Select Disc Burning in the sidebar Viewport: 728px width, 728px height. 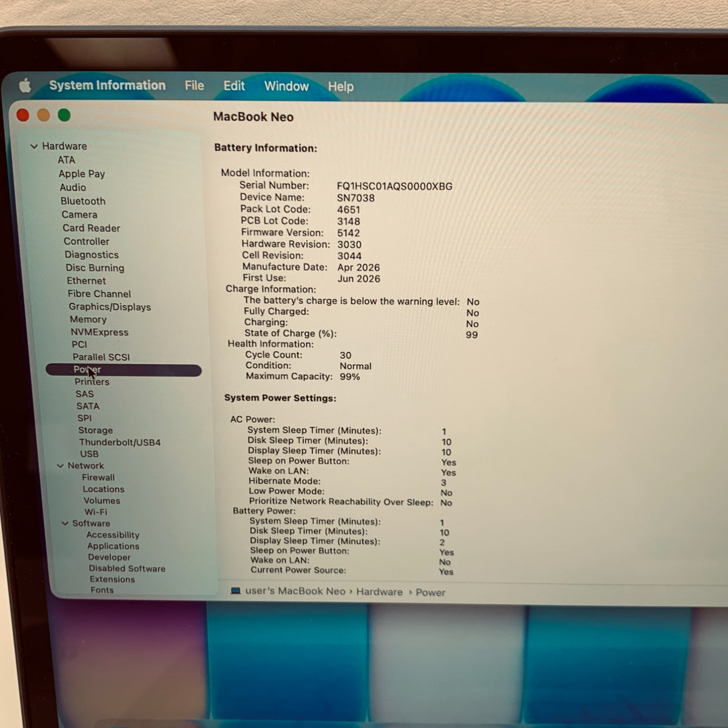(x=95, y=268)
